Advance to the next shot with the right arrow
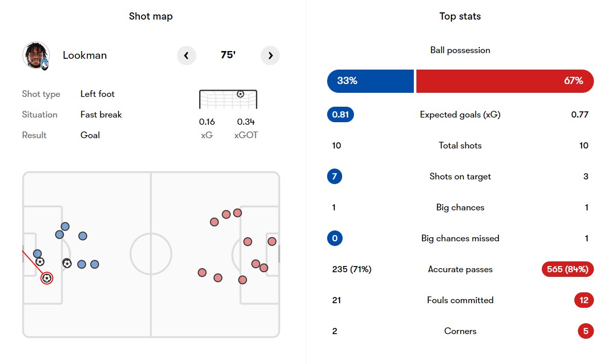This screenshot has height=364, width=613. point(270,56)
